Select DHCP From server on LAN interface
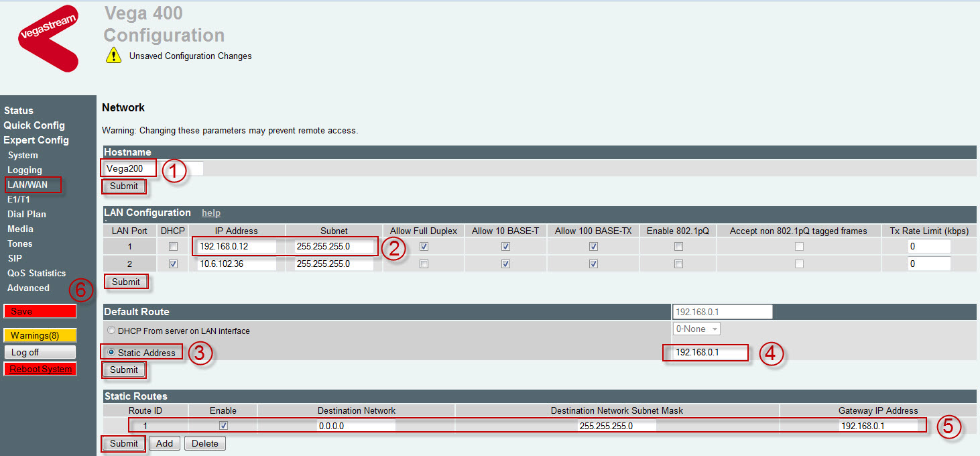This screenshot has height=456, width=980. 111,331
